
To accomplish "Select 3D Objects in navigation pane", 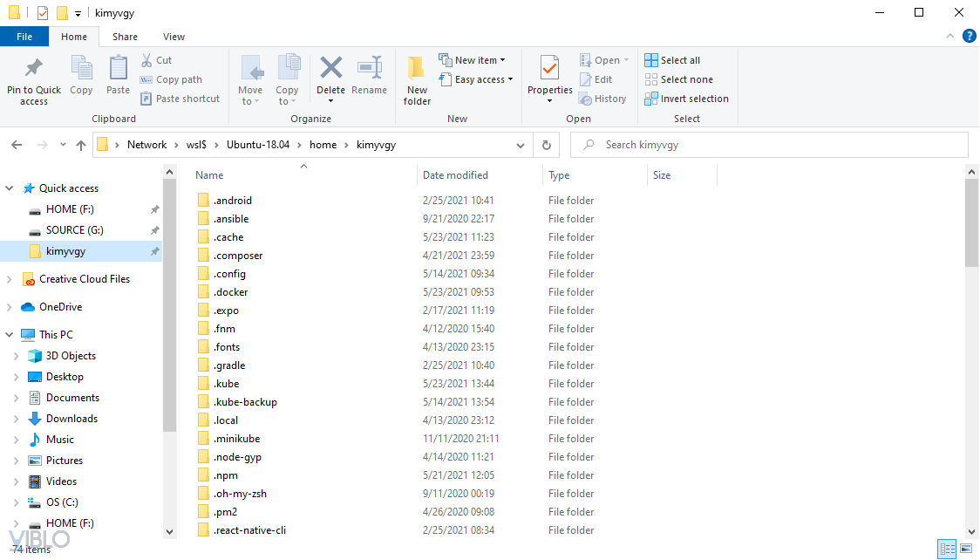I will point(71,356).
